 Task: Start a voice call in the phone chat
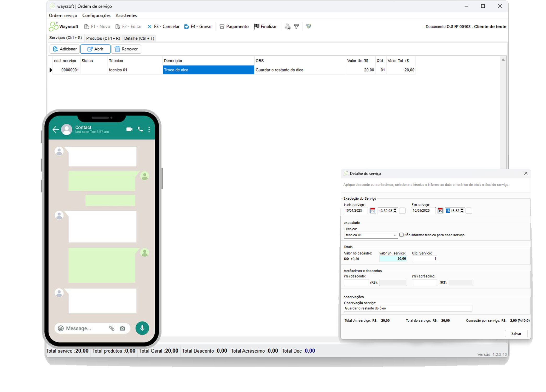click(140, 129)
